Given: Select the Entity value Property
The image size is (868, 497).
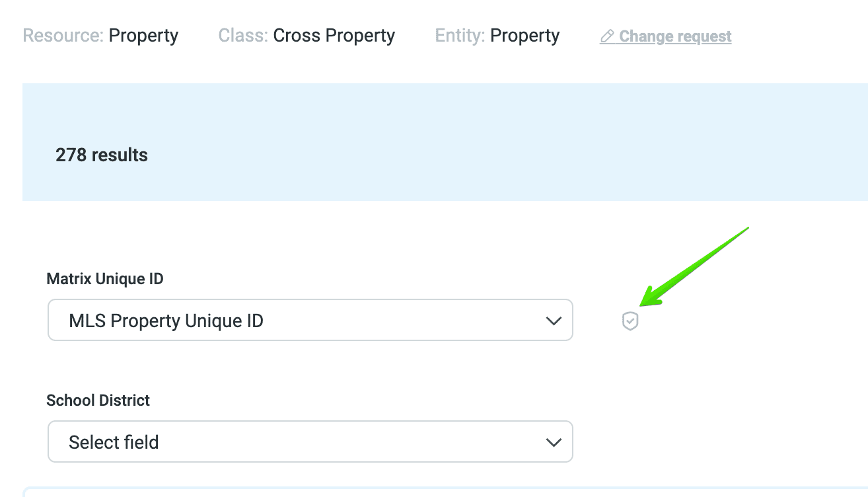Looking at the screenshot, I should [524, 36].
